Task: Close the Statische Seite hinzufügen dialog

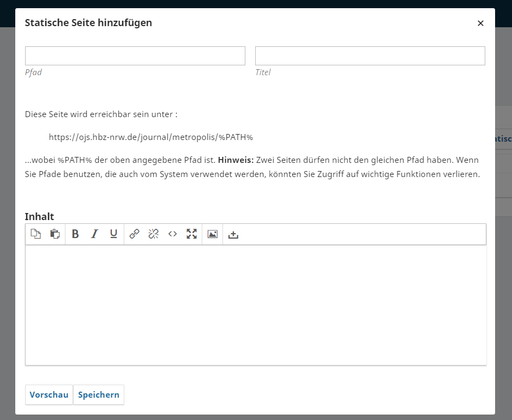Action: pos(480,23)
